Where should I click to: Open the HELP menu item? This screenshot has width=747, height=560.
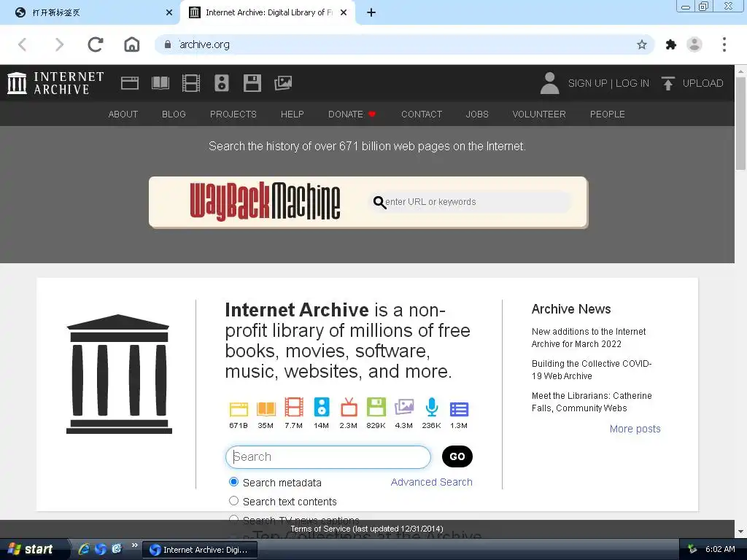(x=292, y=114)
